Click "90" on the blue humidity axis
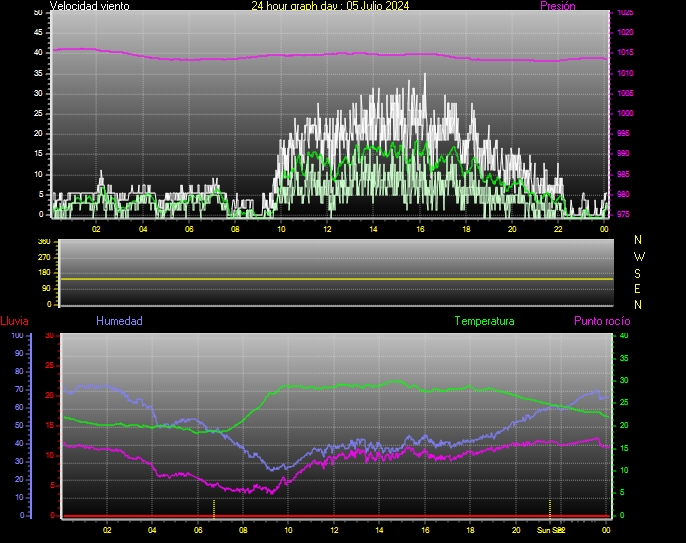This screenshot has height=543, width=686. pos(19,353)
